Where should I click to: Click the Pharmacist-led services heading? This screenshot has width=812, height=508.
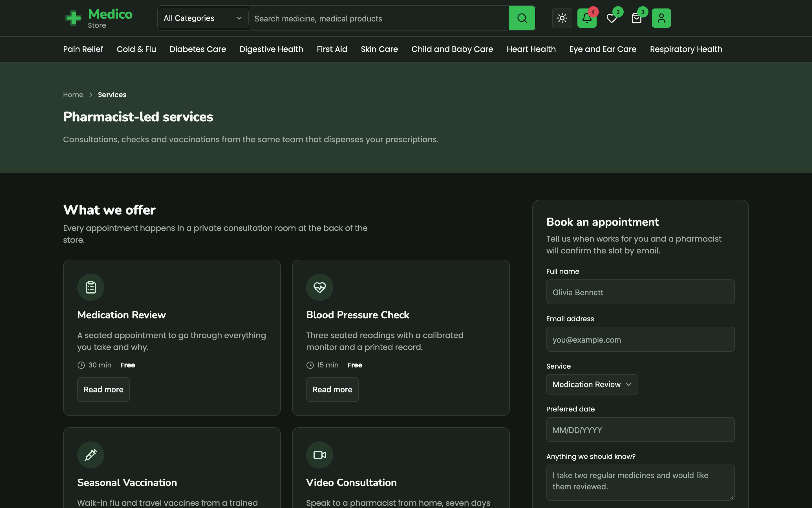138,117
